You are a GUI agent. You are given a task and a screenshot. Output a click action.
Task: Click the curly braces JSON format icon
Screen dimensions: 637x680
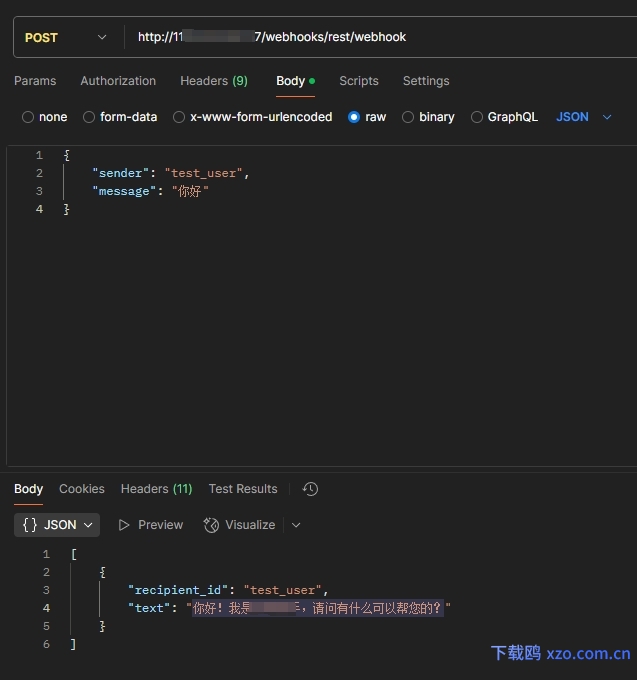(30, 525)
